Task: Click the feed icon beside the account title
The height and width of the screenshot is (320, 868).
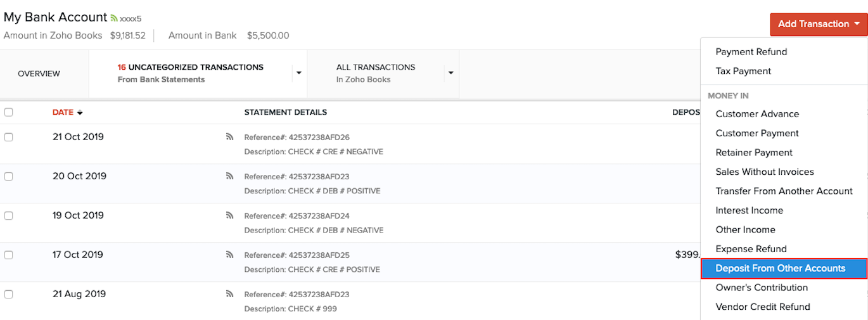Action: [x=114, y=18]
